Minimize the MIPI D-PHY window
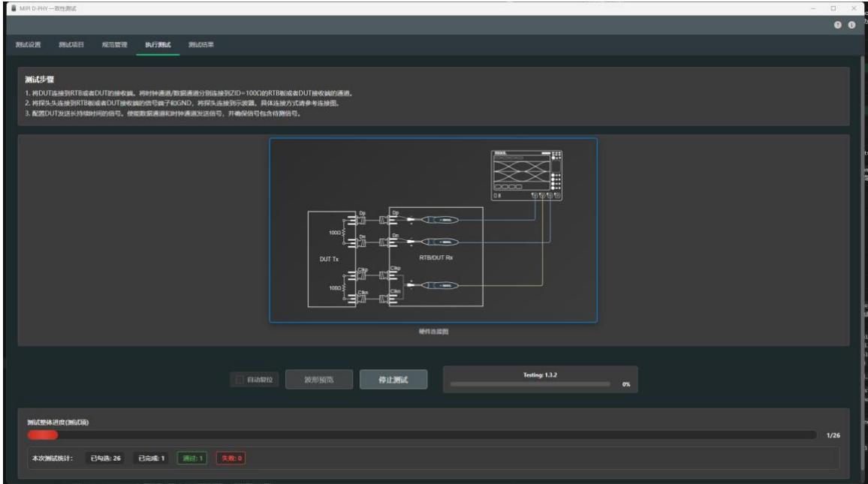 [x=812, y=8]
